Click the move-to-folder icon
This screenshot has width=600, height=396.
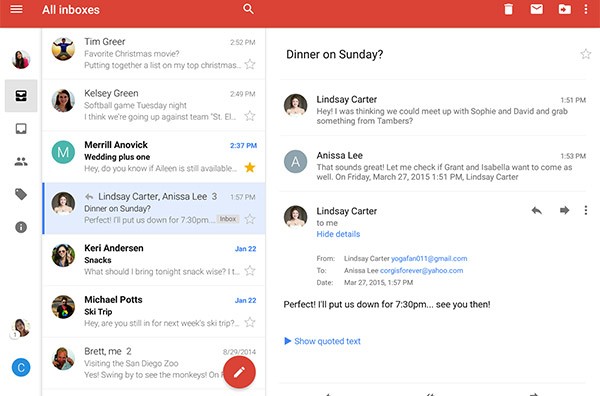564,9
